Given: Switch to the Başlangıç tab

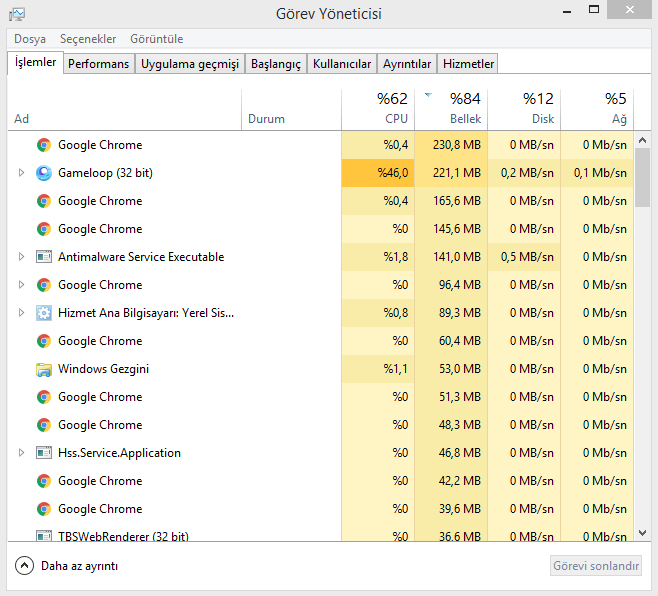Looking at the screenshot, I should 275,64.
